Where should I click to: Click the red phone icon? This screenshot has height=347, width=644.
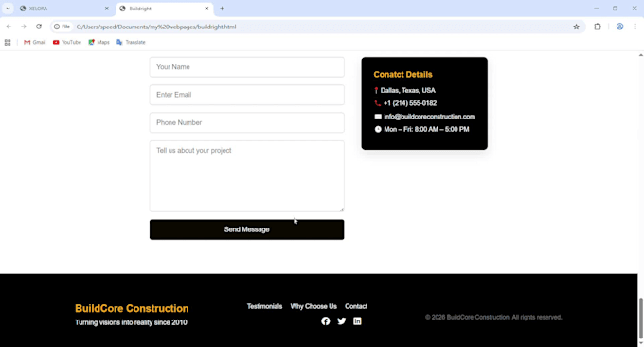click(378, 103)
